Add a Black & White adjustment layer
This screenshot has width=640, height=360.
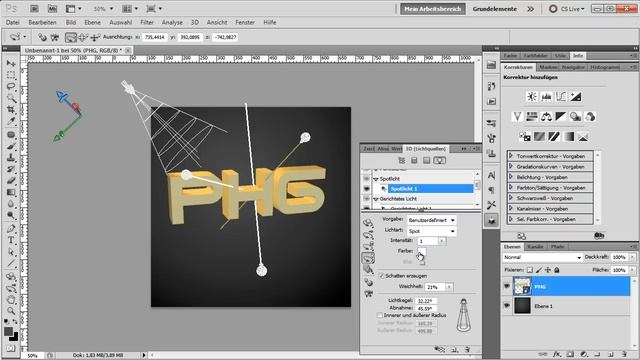561,117
